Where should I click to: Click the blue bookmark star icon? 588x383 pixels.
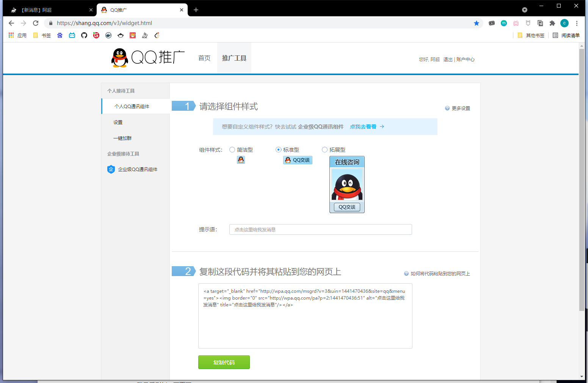click(x=477, y=23)
